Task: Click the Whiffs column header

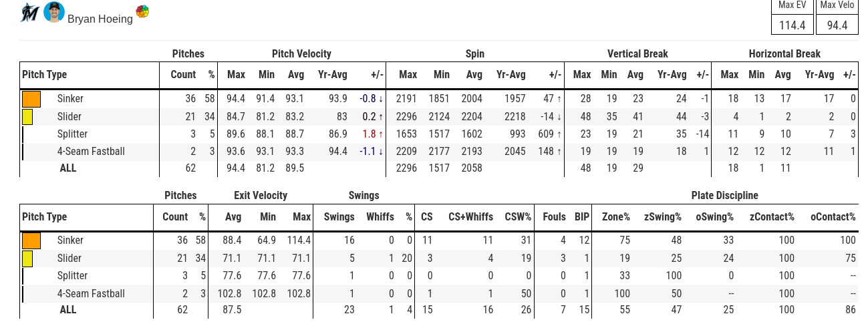Action: pos(380,217)
